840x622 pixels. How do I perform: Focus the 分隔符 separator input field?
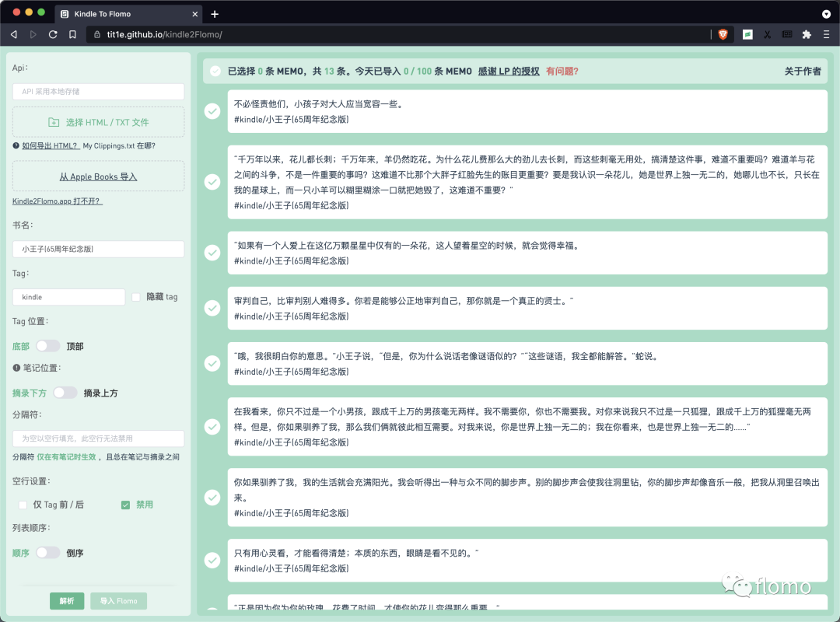99,439
